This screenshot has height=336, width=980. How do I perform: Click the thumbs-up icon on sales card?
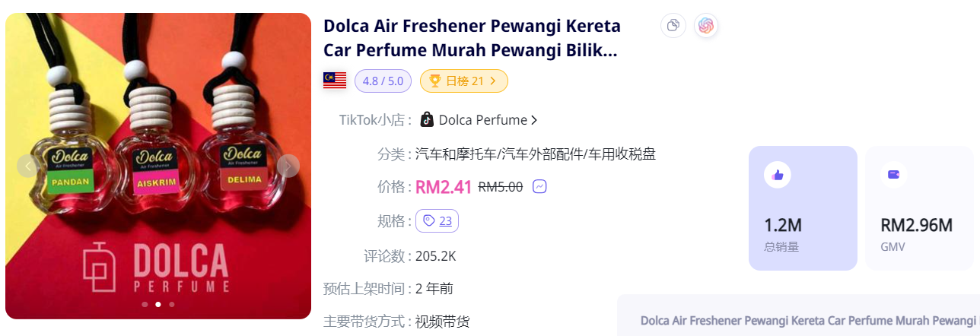click(x=777, y=175)
